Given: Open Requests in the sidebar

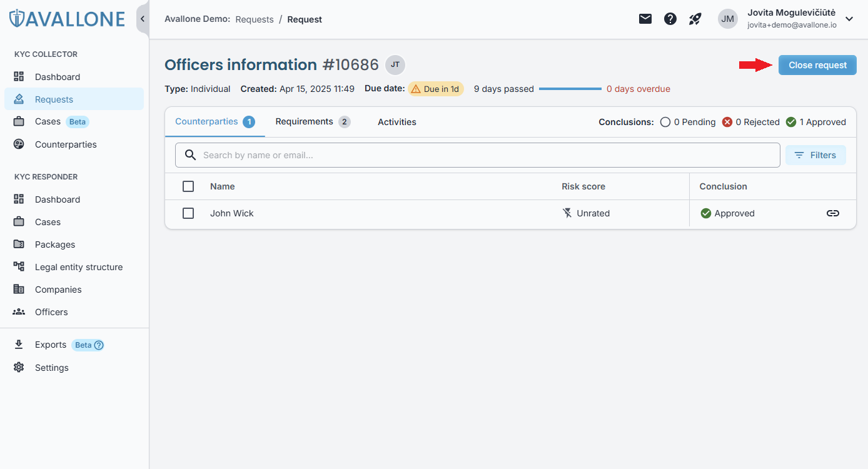Looking at the screenshot, I should 74,99.
